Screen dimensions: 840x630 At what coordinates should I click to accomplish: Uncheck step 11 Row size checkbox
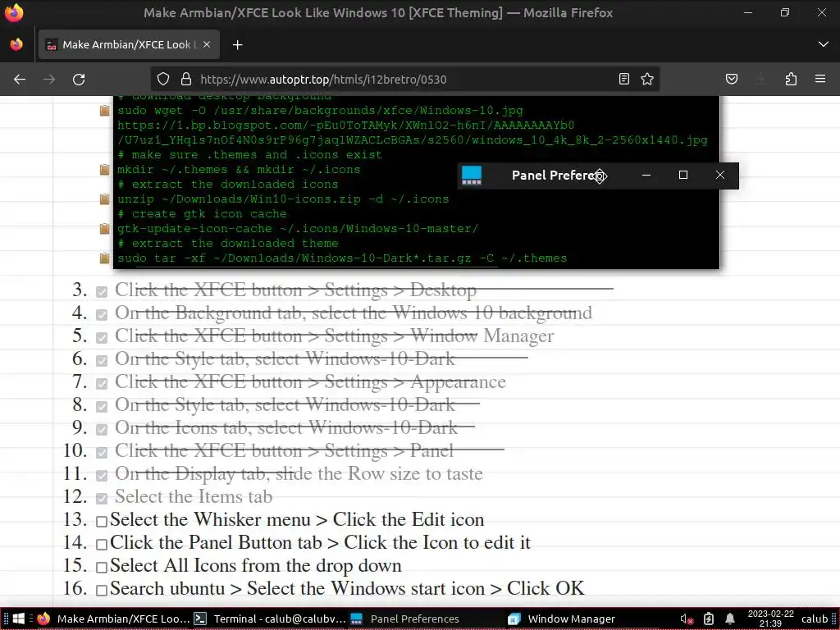(102, 476)
